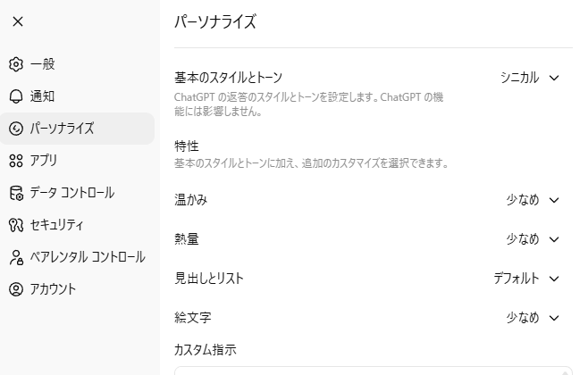Click the General (一般) gear icon
The height and width of the screenshot is (375, 588).
(x=15, y=64)
